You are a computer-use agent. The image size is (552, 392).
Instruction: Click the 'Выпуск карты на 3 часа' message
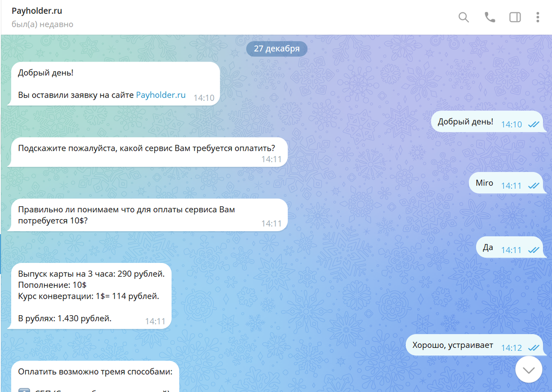(90, 295)
